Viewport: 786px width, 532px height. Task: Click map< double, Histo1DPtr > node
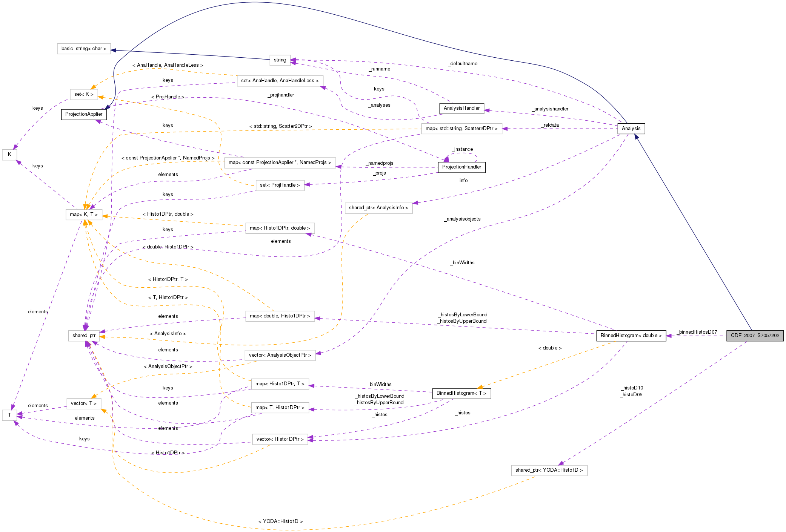280,316
